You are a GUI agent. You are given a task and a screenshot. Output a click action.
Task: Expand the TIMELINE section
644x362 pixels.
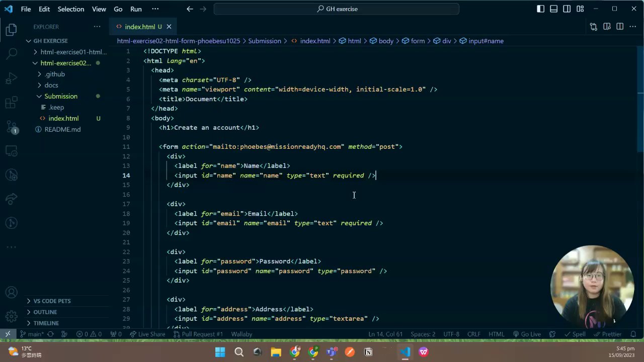(46, 323)
